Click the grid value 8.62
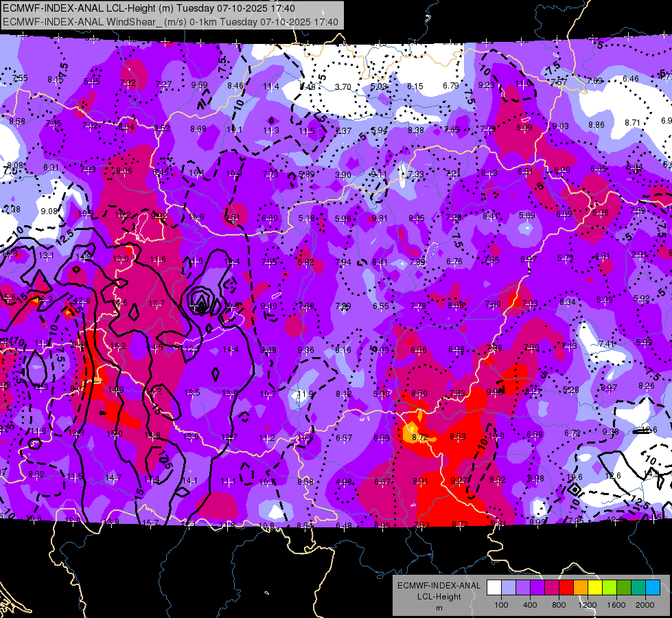Viewport: 672px width, 618px height. 36,474
